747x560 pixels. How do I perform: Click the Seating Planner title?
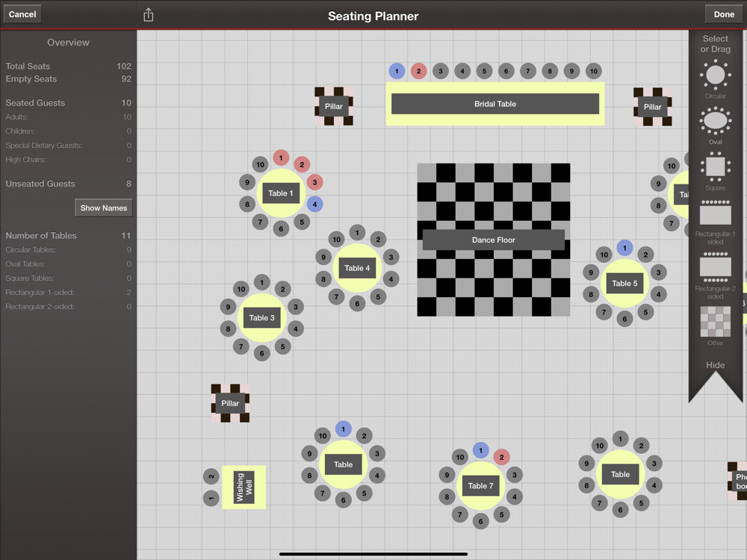(x=373, y=16)
